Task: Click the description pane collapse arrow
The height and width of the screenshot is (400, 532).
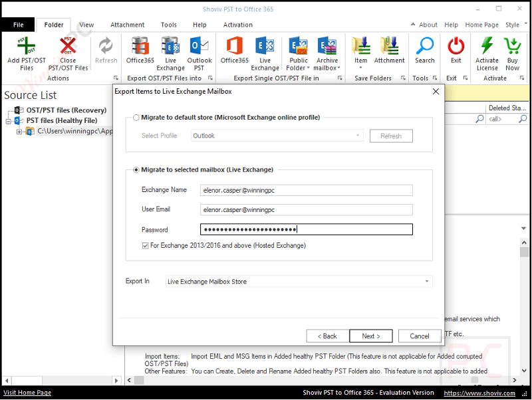Action: [523, 229]
